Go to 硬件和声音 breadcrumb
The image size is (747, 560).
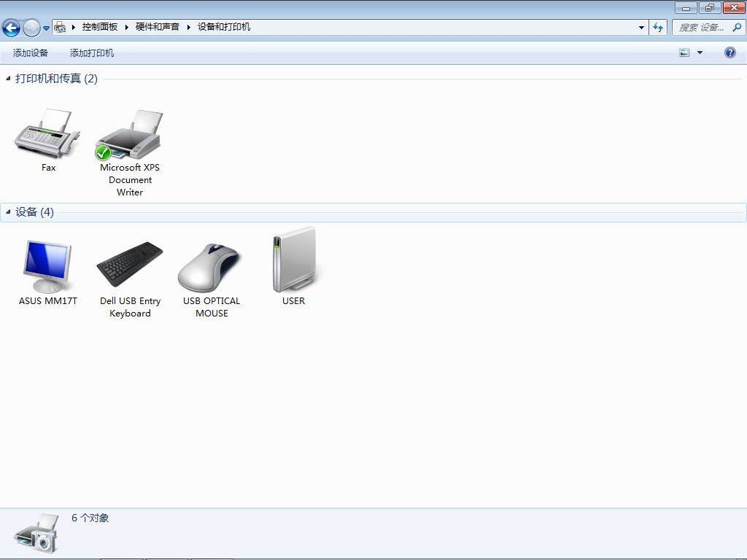pos(158,27)
